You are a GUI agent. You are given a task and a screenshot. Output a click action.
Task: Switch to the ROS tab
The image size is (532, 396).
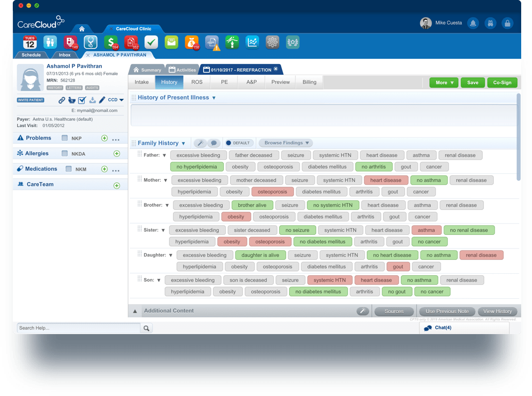[197, 82]
